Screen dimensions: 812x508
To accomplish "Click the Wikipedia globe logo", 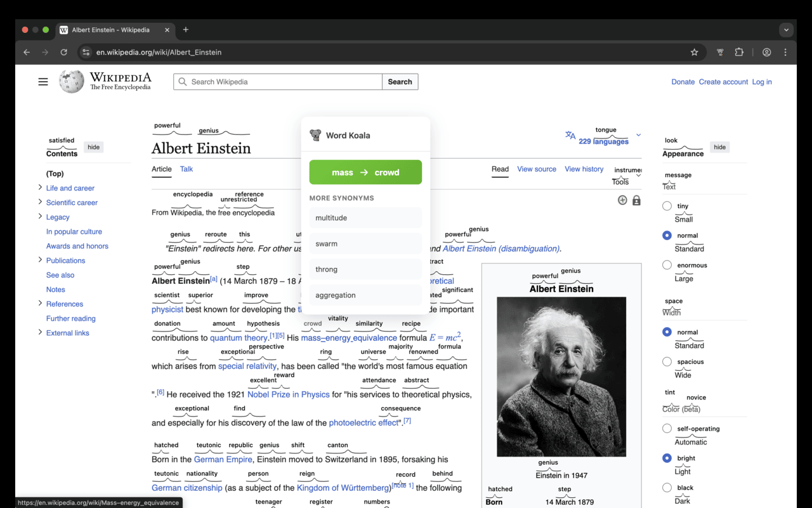I will pos(72,82).
